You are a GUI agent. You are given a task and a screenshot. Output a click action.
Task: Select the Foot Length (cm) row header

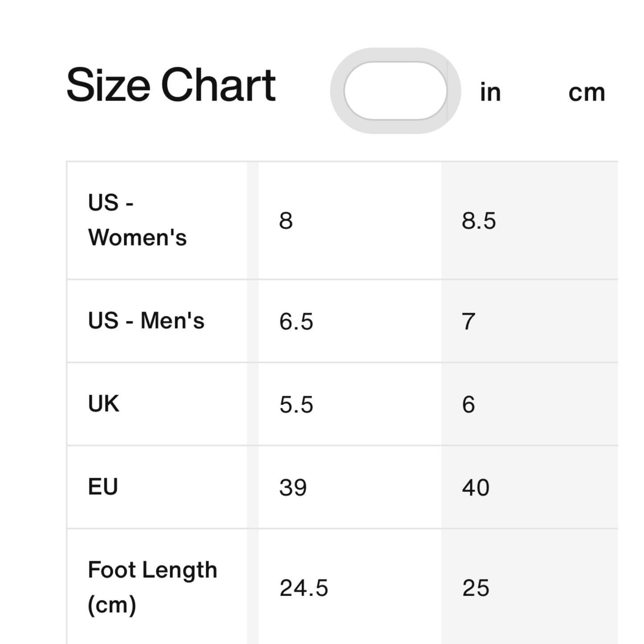(152, 587)
